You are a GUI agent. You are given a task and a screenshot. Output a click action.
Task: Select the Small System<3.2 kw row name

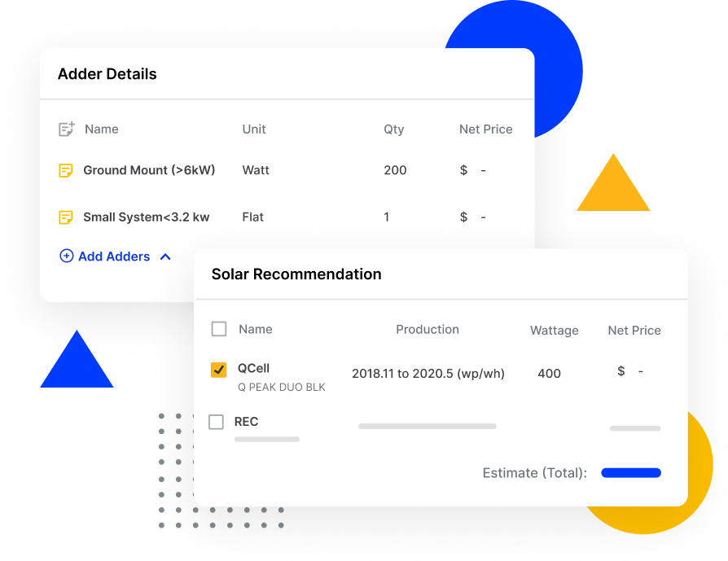[x=147, y=217]
